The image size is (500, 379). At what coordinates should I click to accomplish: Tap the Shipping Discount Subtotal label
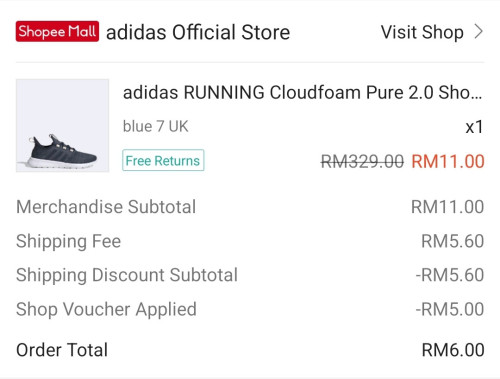click(127, 275)
